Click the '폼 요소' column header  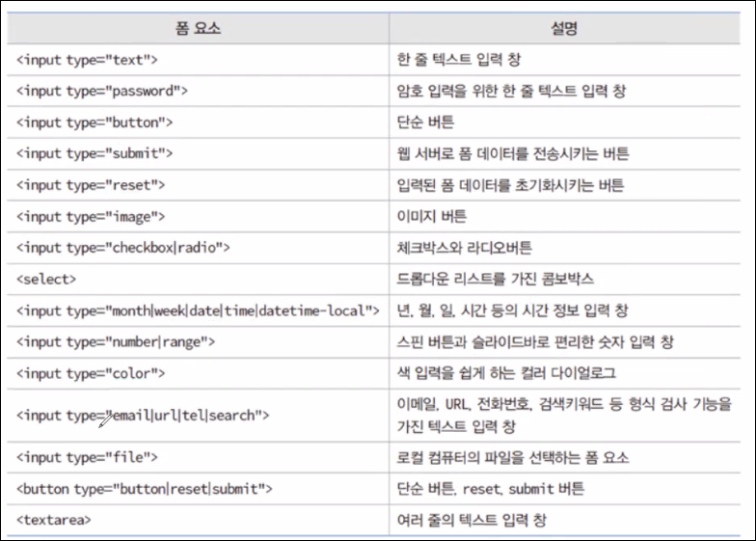(x=198, y=29)
